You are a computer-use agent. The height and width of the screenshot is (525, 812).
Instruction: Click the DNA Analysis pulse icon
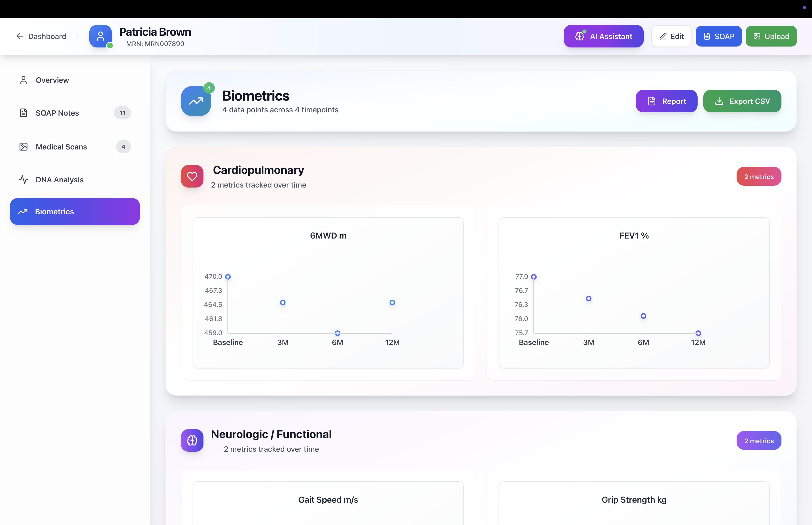click(x=23, y=180)
